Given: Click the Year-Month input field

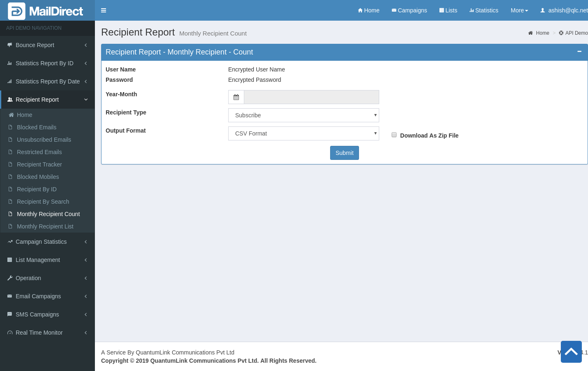Looking at the screenshot, I should tap(311, 97).
